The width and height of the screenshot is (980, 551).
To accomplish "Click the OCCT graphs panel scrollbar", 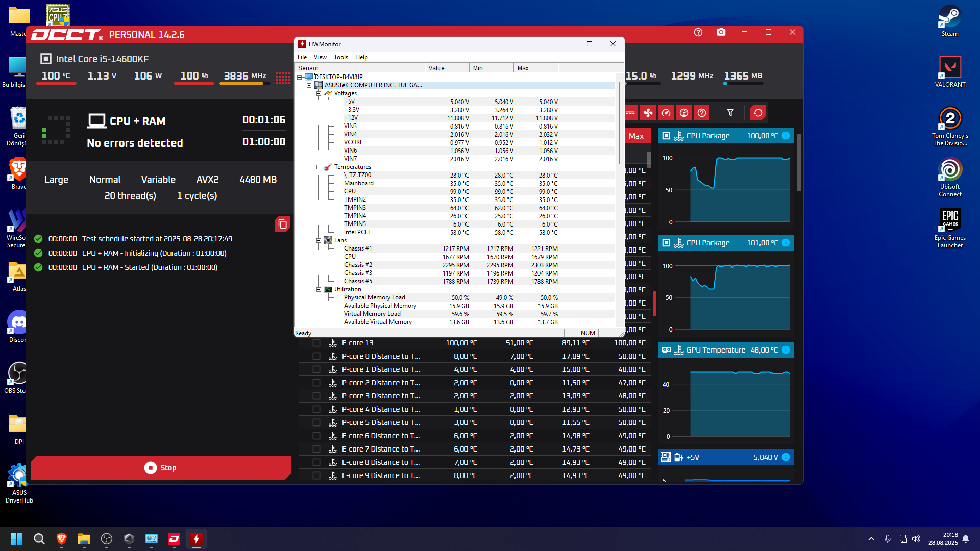I will (799, 162).
